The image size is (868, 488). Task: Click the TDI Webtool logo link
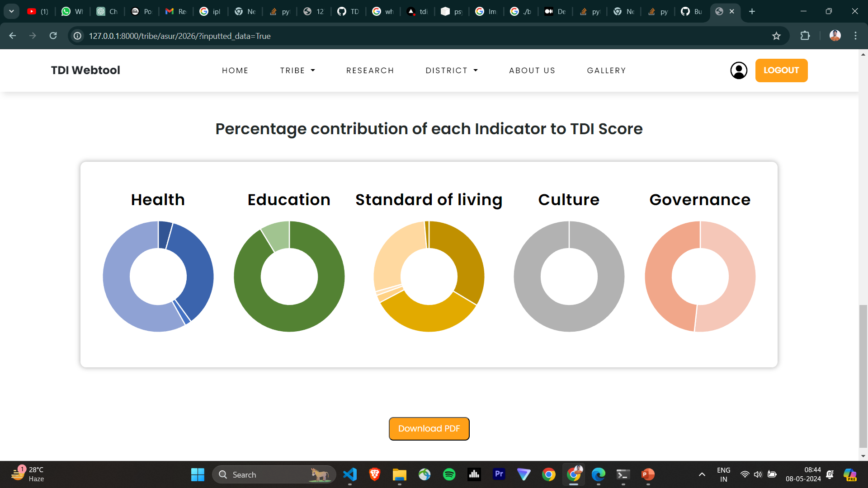tap(85, 70)
